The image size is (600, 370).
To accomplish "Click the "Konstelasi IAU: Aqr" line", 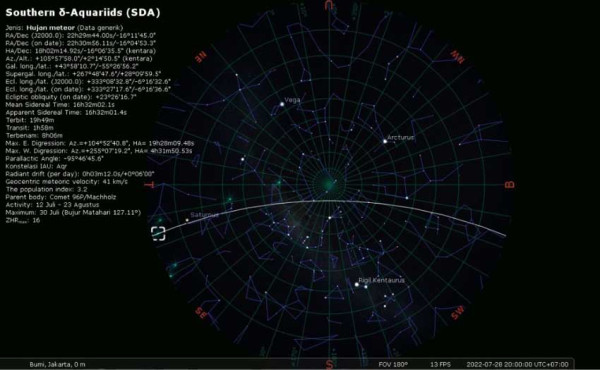I will [36, 166].
